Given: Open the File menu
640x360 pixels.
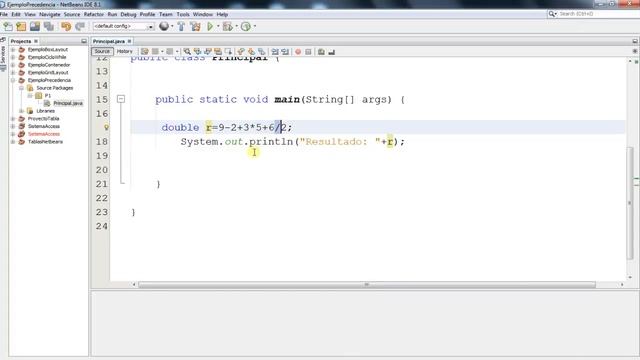Looking at the screenshot, I should point(4,14).
